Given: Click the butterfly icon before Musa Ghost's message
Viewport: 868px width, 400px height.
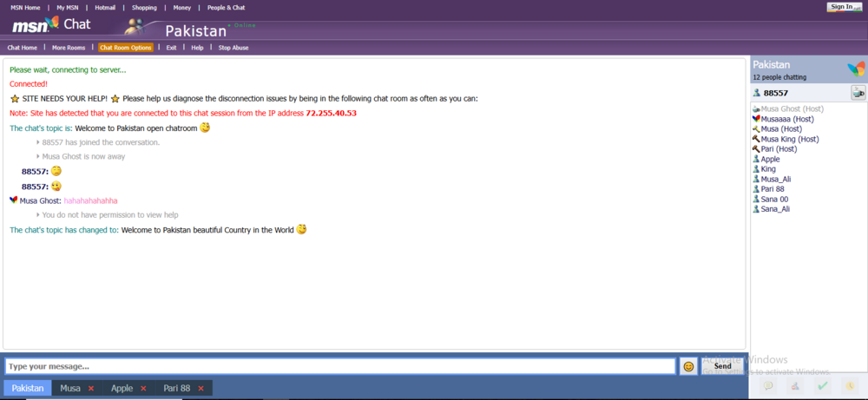Looking at the screenshot, I should pyautogui.click(x=14, y=200).
